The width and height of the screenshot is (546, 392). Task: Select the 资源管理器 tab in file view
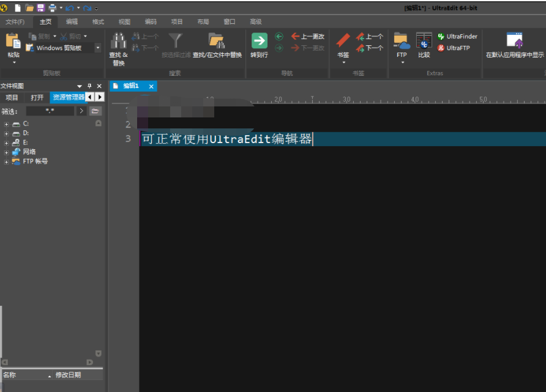click(69, 97)
